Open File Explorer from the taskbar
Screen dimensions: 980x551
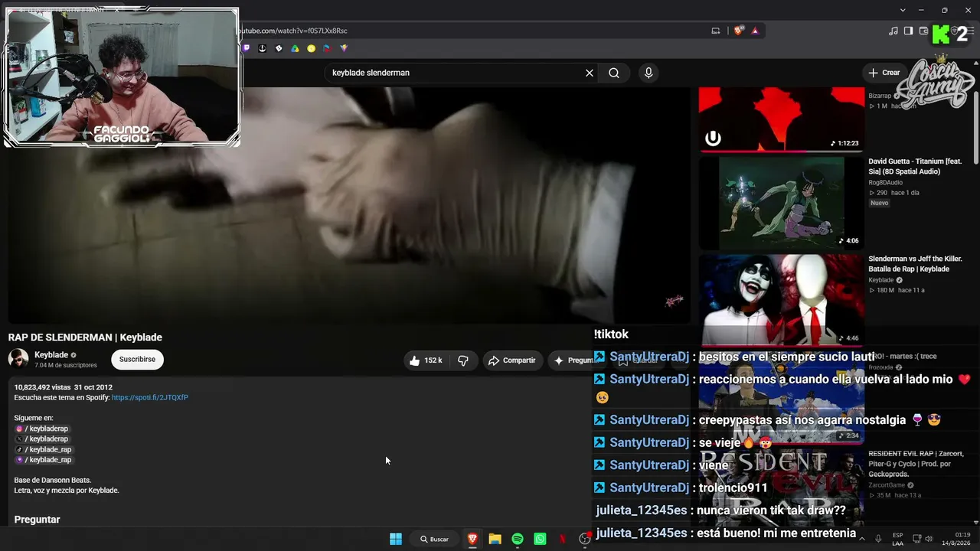pos(495,539)
